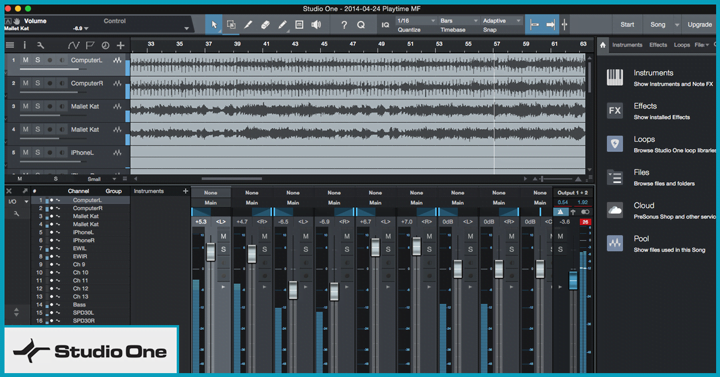Select the Split (blade) tool
Screen dimensions: 720x377
248,25
